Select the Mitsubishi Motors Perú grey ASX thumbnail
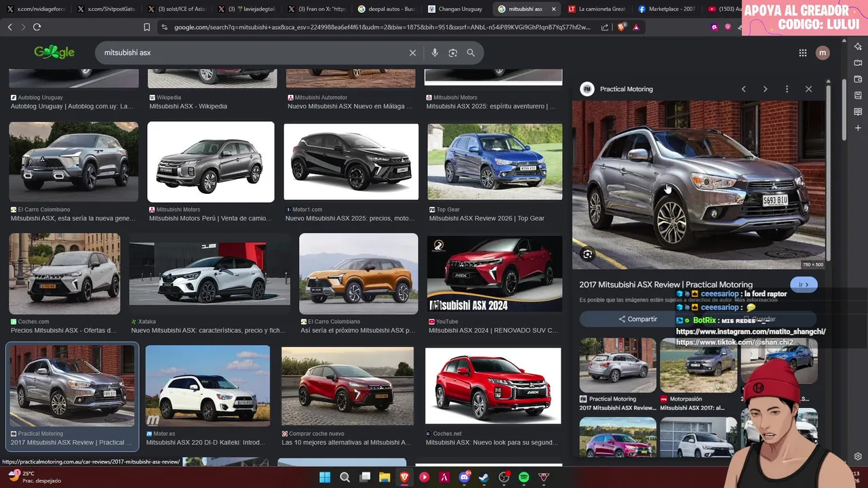Viewport: 868px width, 488px height. coord(211,161)
